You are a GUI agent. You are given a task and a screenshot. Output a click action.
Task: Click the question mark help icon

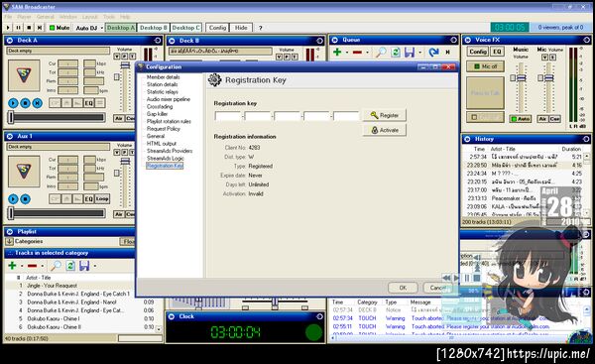point(260,28)
